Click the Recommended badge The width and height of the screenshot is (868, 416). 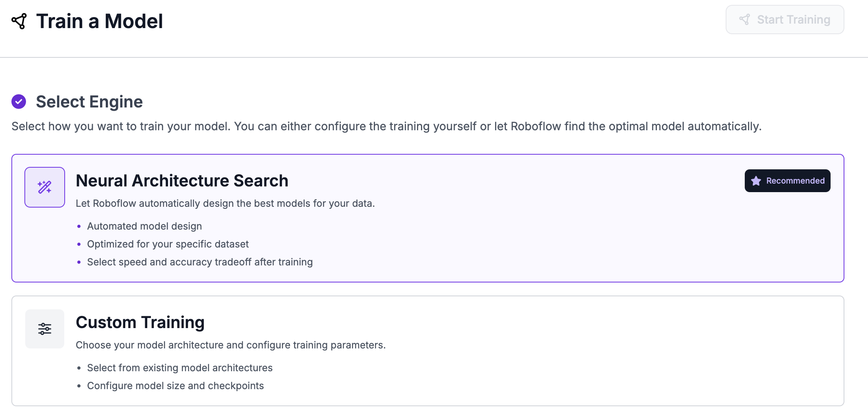pyautogui.click(x=787, y=181)
